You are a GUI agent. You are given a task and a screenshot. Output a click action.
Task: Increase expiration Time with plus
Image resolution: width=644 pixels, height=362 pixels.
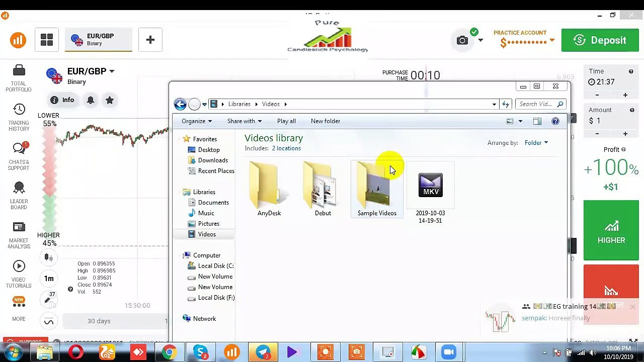[x=625, y=95]
